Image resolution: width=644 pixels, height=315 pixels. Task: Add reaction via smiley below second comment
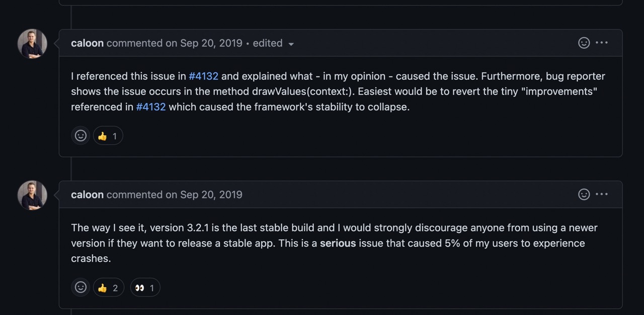click(x=80, y=287)
